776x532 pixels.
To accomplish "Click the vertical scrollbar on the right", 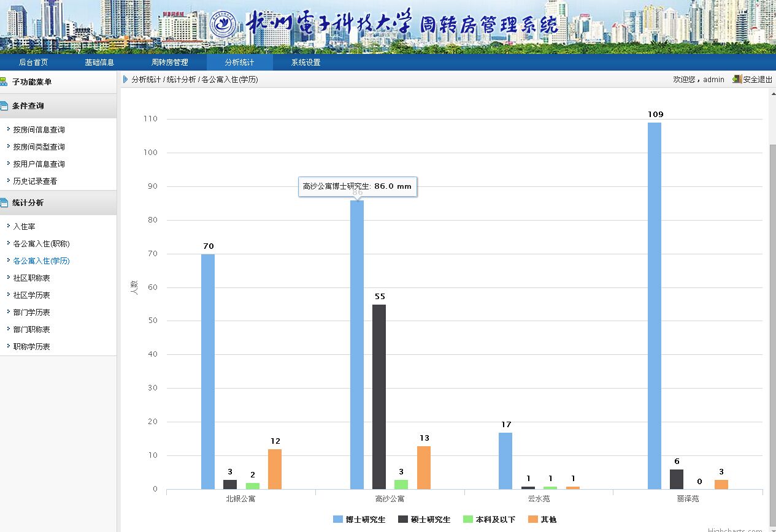I will point(772,306).
